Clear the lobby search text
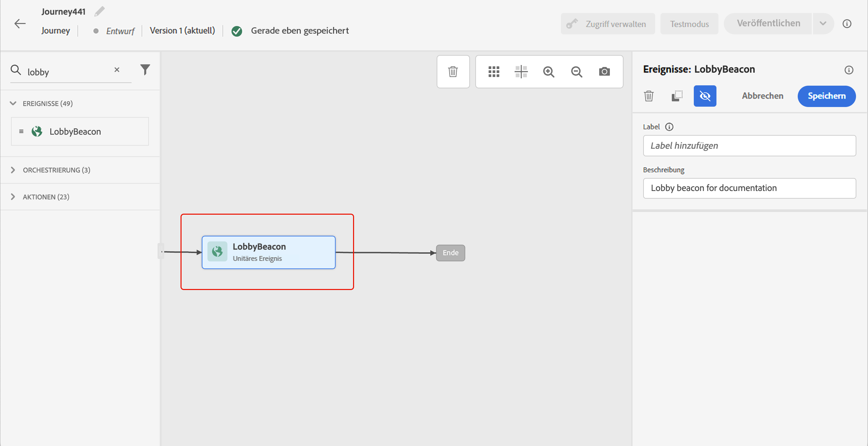The image size is (868, 446). (x=117, y=70)
